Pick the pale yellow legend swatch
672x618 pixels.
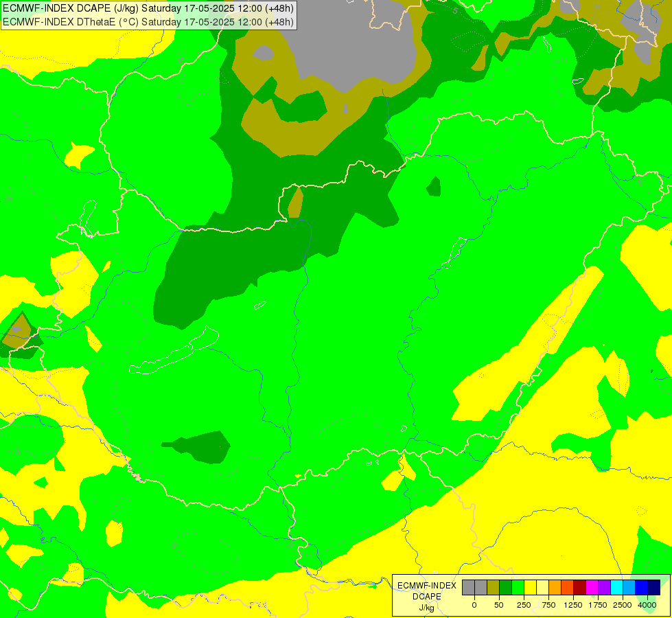[x=542, y=587]
